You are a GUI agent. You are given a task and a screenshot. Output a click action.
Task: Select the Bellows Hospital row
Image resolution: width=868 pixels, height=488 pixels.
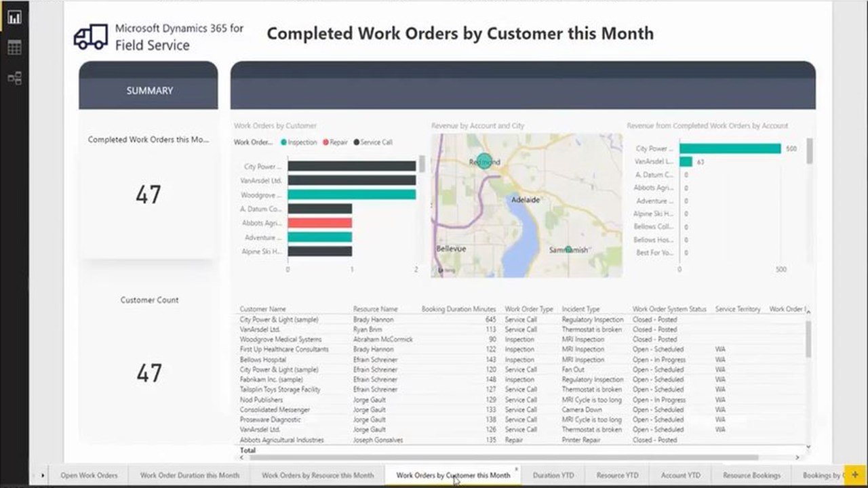click(x=523, y=359)
